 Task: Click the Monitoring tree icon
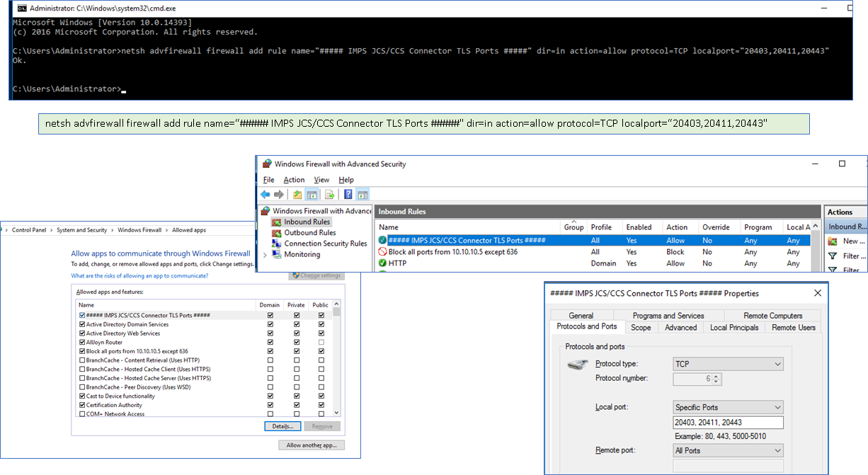[278, 254]
